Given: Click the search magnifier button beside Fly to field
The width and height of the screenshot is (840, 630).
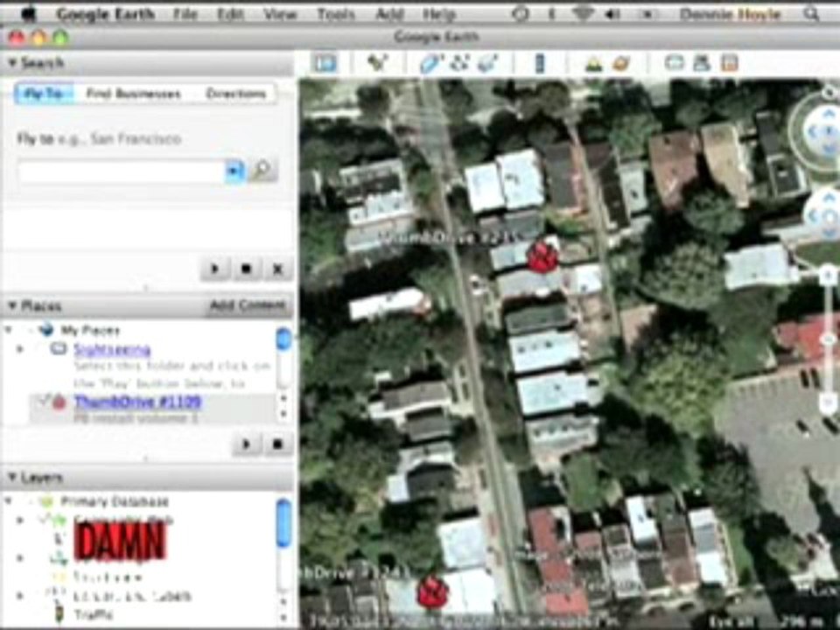Looking at the screenshot, I should [x=262, y=171].
